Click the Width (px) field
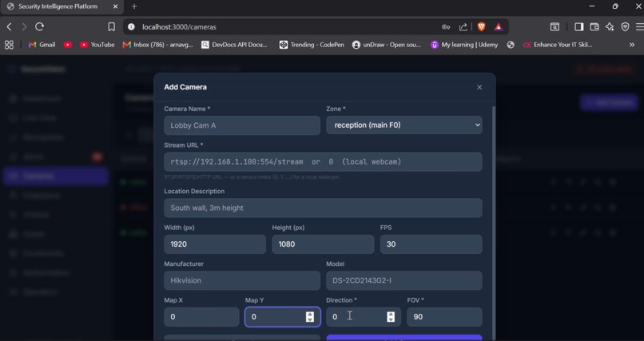This screenshot has height=341, width=644. (x=215, y=244)
